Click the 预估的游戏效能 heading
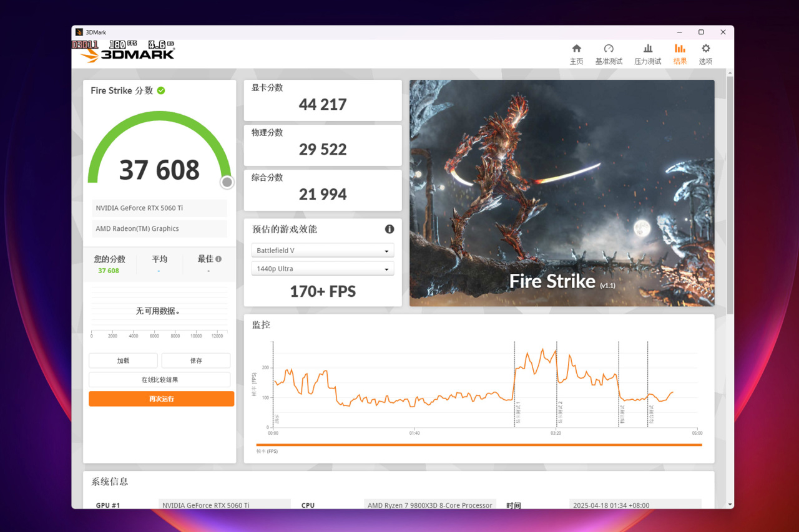The height and width of the screenshot is (532, 799). pyautogui.click(x=285, y=229)
